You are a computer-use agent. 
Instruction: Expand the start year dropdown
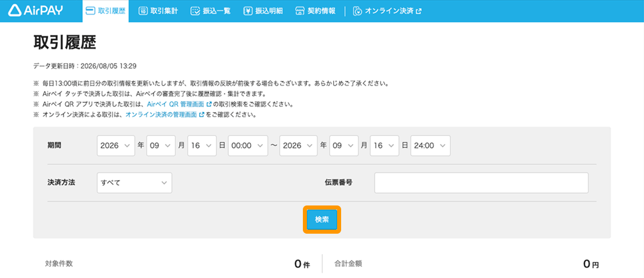116,146
